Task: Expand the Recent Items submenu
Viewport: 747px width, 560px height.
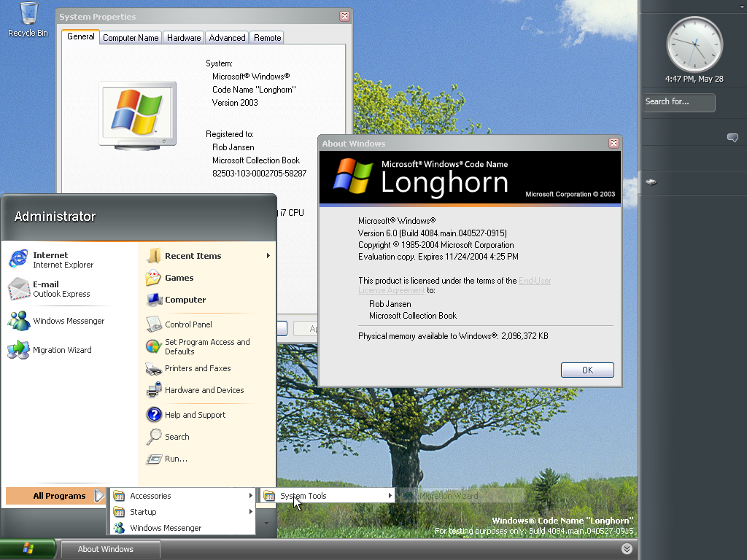Action: point(192,256)
